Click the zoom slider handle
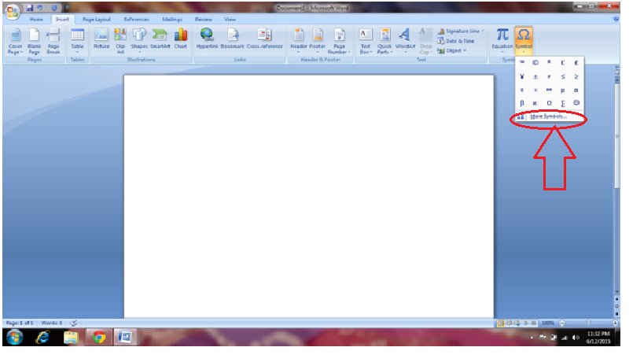Viewport: 644px width, 362px height. 588,323
